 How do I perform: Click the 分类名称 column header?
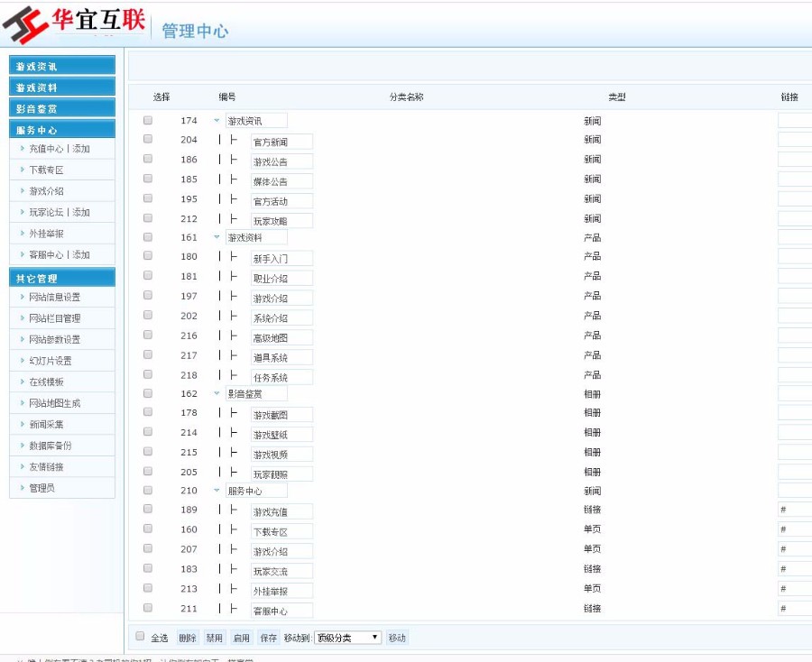click(x=407, y=97)
